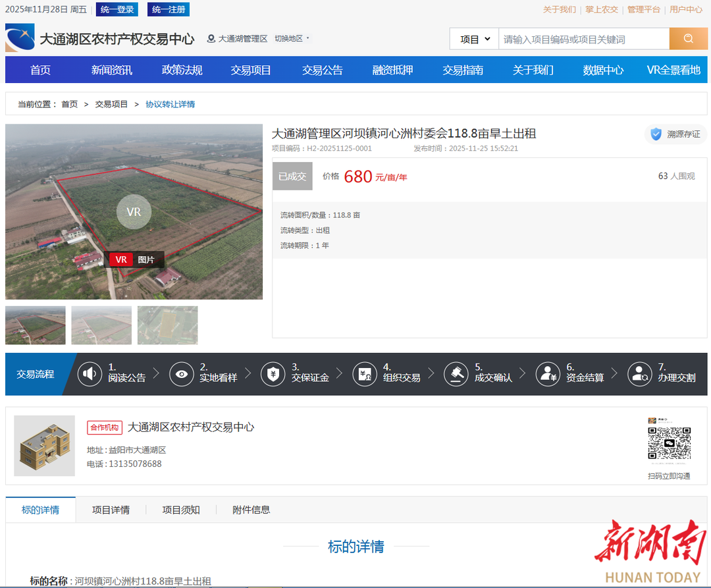Click the 实地看样 eye icon
The height and width of the screenshot is (588, 711).
[x=181, y=374]
